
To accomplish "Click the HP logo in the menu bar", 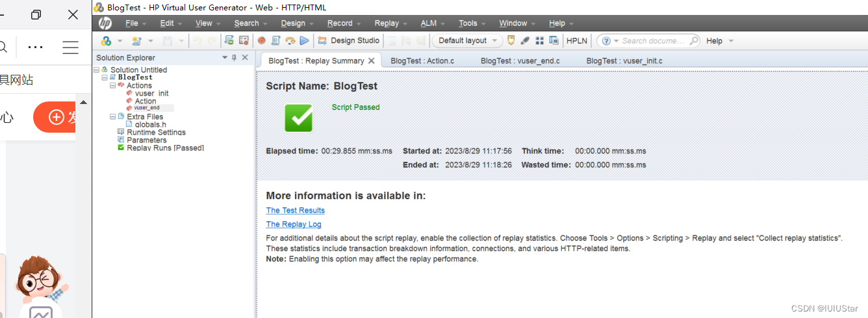I will (x=105, y=23).
